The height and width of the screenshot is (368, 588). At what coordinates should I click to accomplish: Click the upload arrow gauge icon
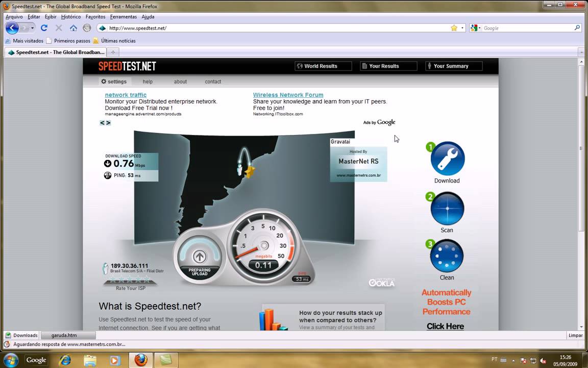pos(200,257)
